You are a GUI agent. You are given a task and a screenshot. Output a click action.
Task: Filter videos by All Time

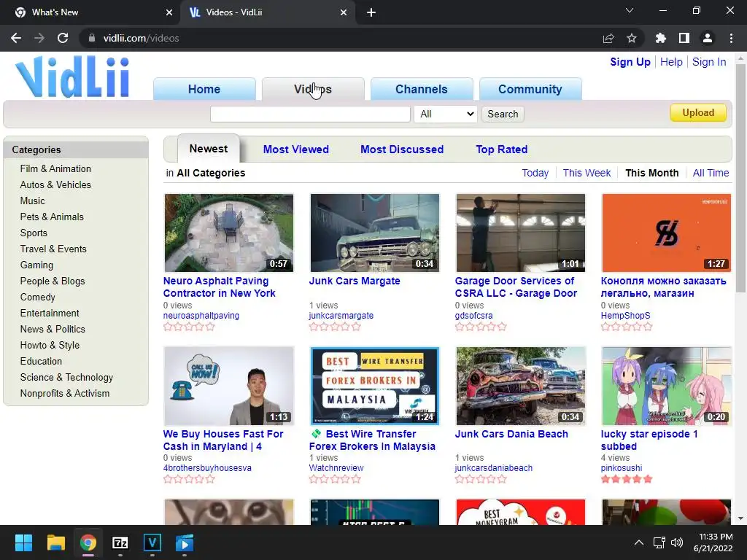pyautogui.click(x=711, y=173)
